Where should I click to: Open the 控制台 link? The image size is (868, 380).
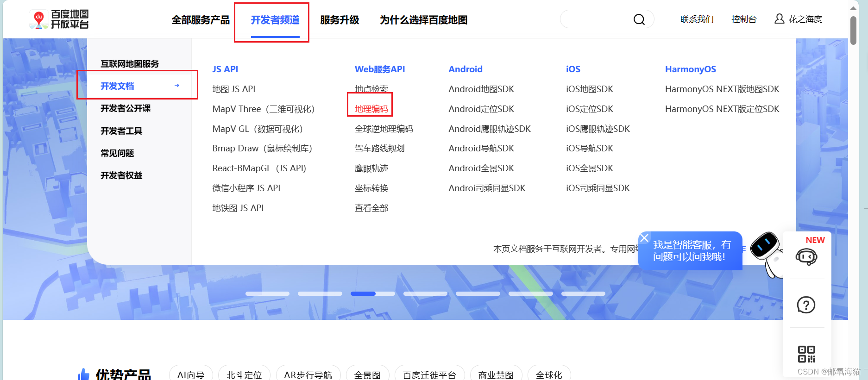(744, 19)
